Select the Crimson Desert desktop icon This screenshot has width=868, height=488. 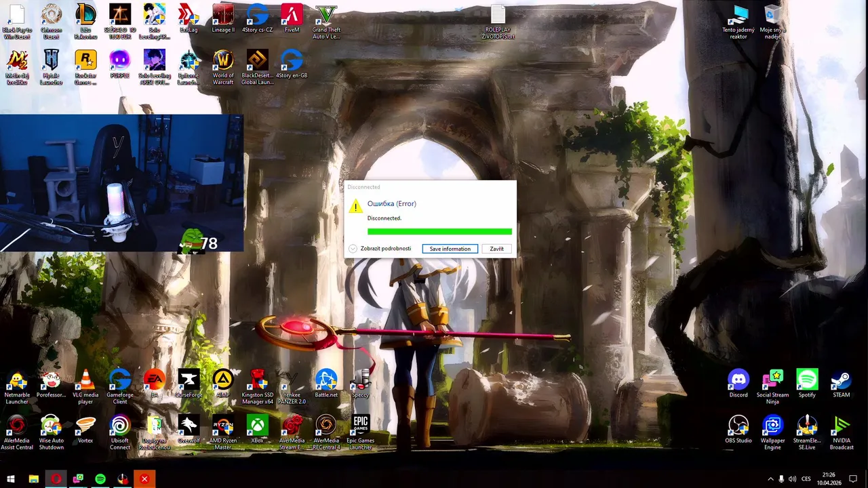click(52, 22)
